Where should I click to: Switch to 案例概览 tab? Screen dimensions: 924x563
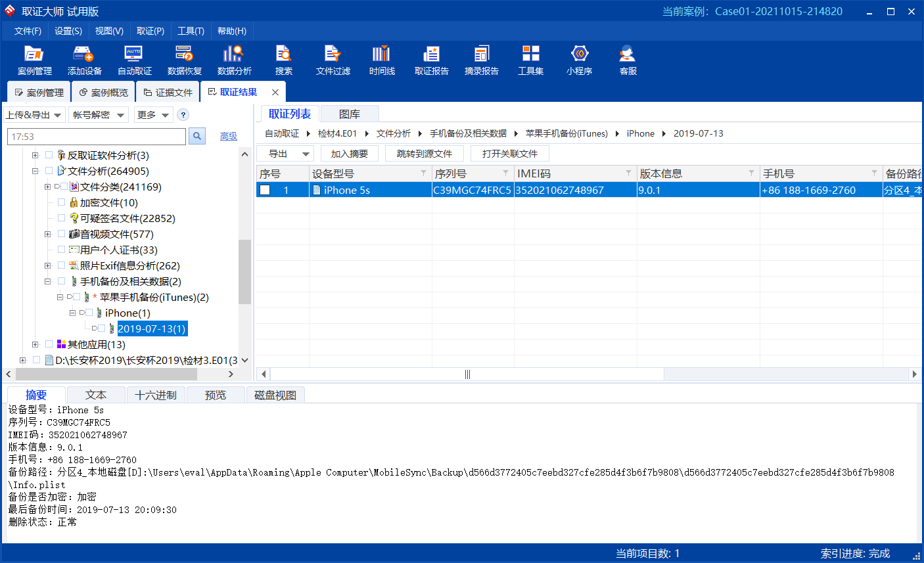(x=103, y=93)
